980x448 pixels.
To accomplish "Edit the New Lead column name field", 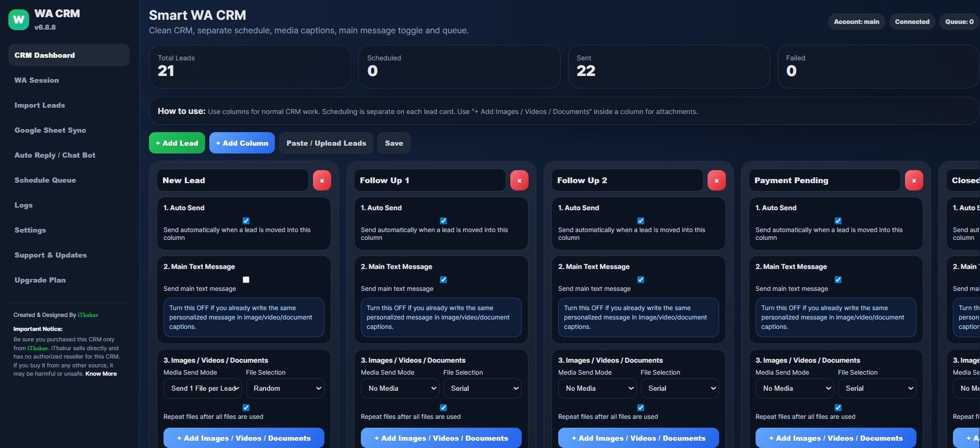I will click(x=233, y=181).
